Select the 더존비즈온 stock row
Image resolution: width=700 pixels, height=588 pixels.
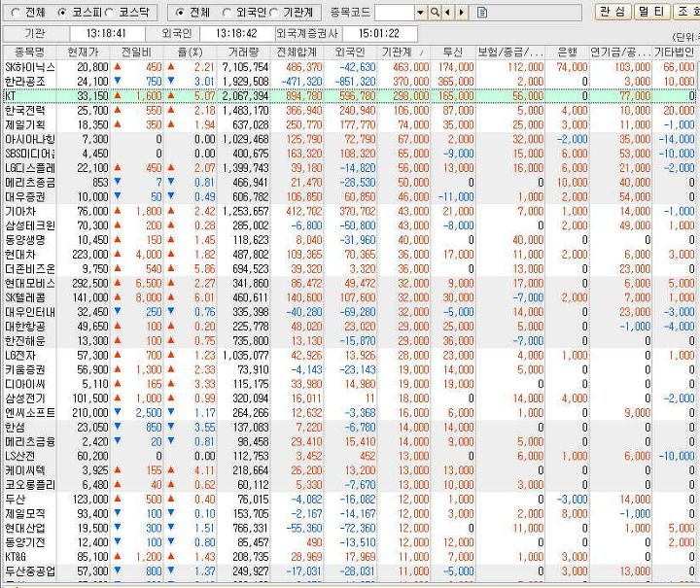pos(350,268)
